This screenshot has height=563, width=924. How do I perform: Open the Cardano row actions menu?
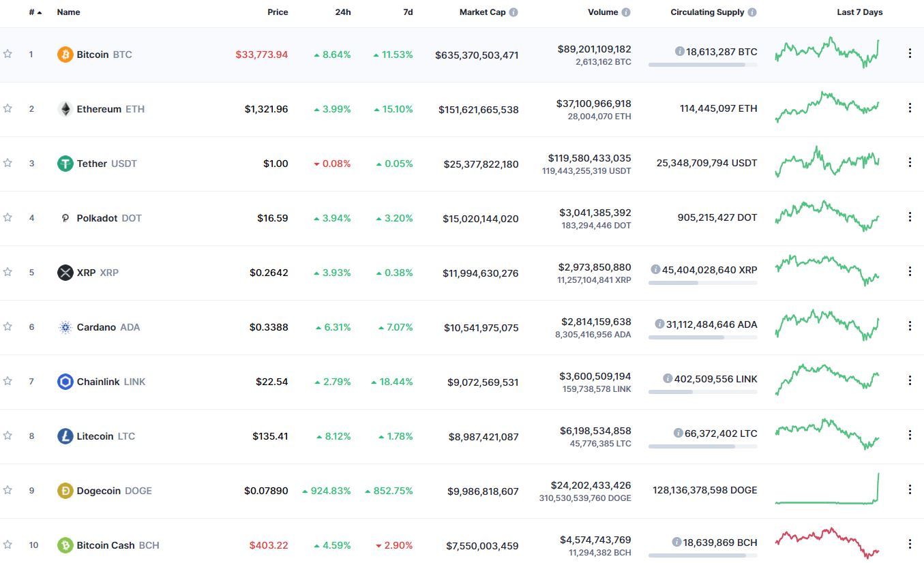[910, 326]
